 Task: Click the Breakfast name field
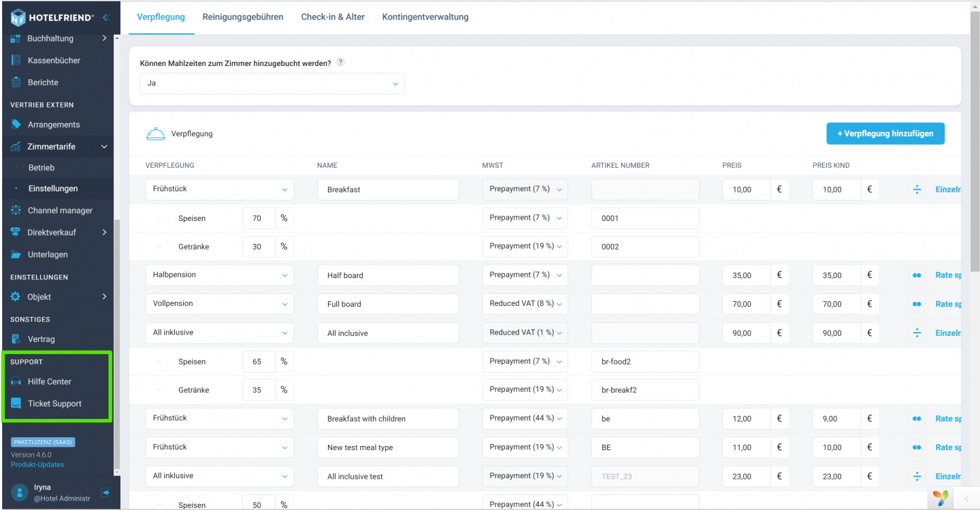tap(388, 190)
